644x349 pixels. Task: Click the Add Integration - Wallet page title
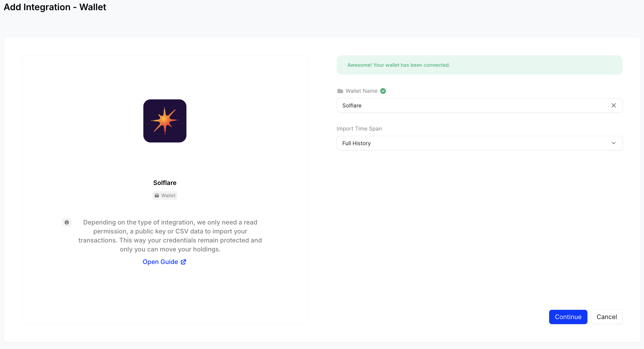(55, 7)
